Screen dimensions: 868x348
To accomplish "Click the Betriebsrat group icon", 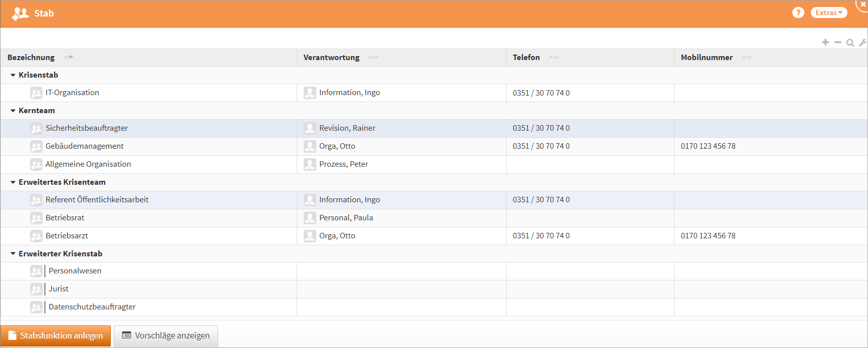I will [36, 218].
